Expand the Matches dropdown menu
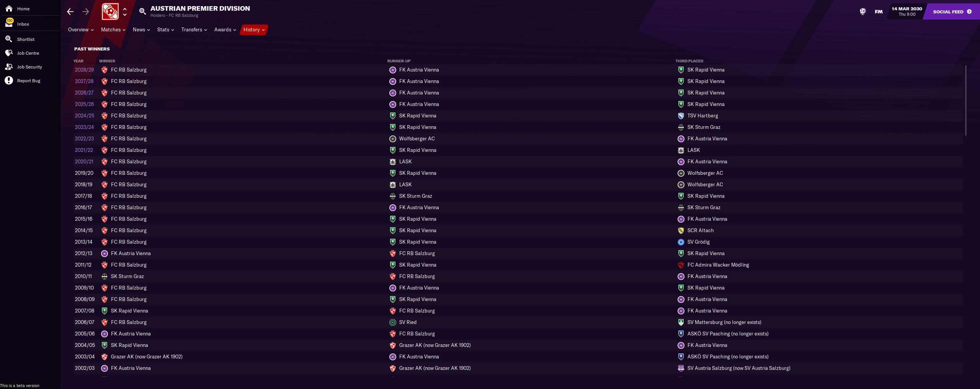 113,29
